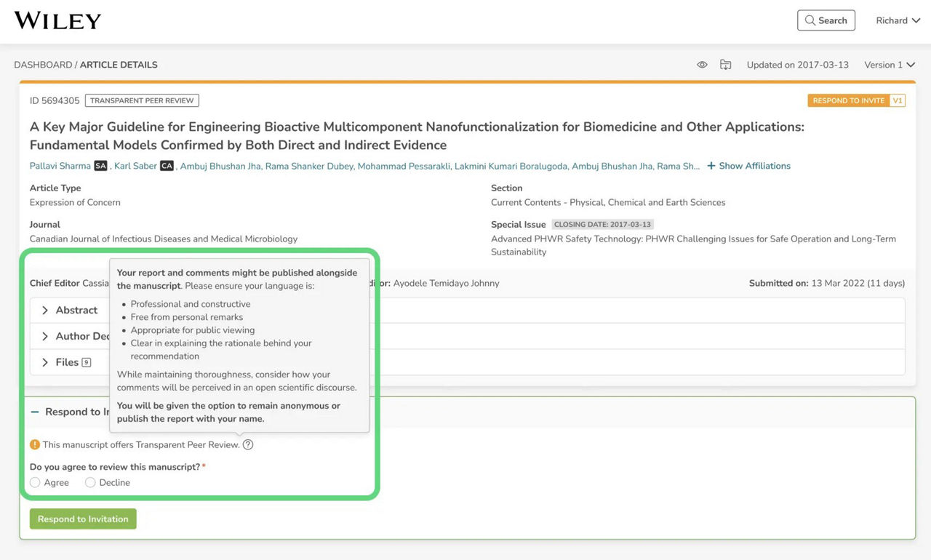
Task: Click the CLOSING DATE: 2017-03-13 label
Action: click(602, 224)
